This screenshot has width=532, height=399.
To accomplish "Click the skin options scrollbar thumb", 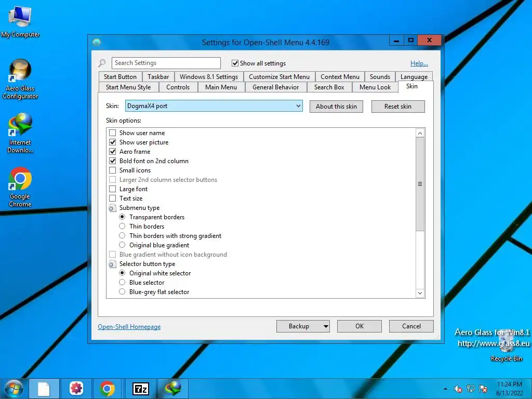I will [x=420, y=184].
